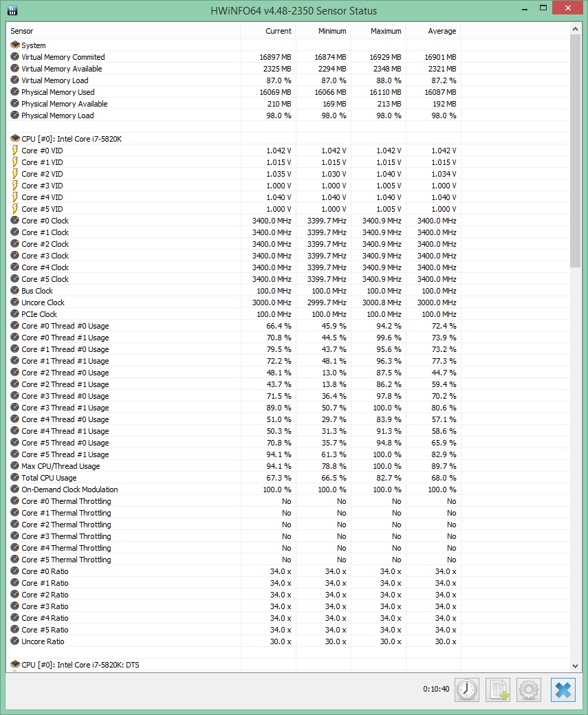Click the Sensor column header
Screen dimensions: 588x715
[123, 31]
